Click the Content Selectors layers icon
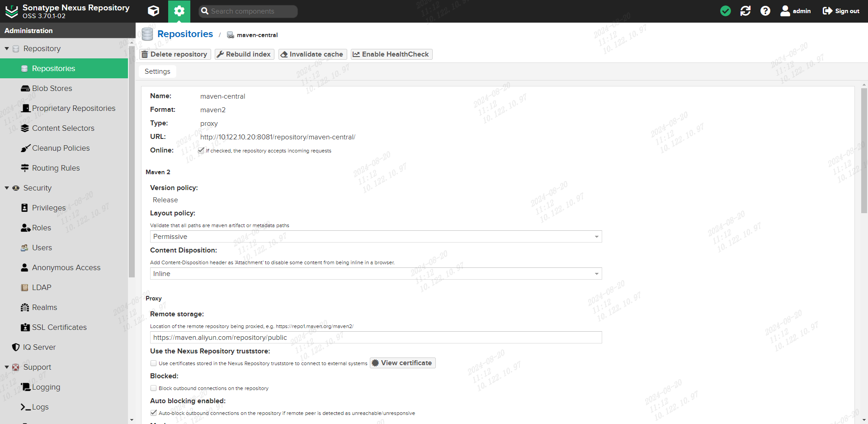The height and width of the screenshot is (424, 868). click(x=25, y=128)
